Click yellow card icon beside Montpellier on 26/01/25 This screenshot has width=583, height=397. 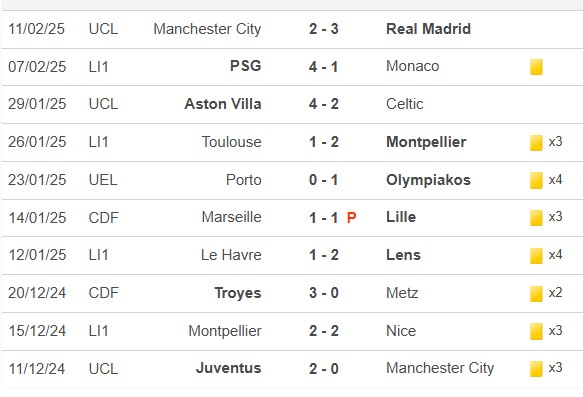[x=536, y=143]
